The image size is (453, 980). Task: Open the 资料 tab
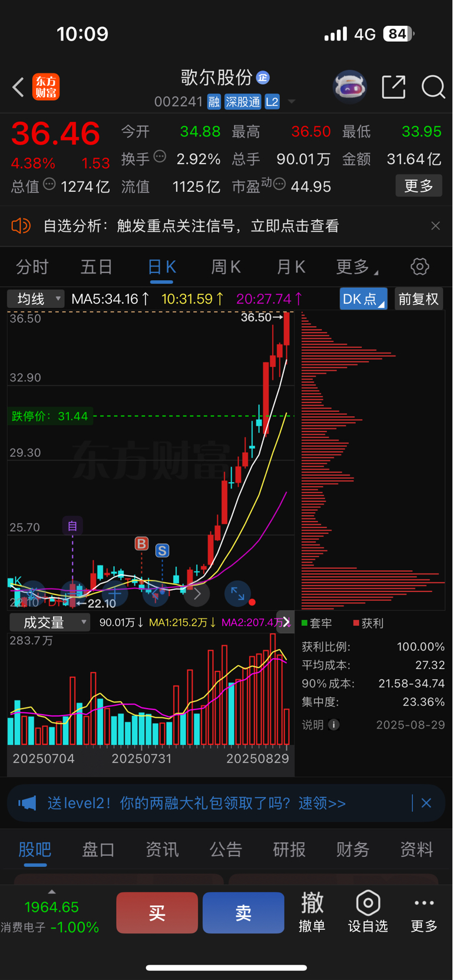click(416, 849)
